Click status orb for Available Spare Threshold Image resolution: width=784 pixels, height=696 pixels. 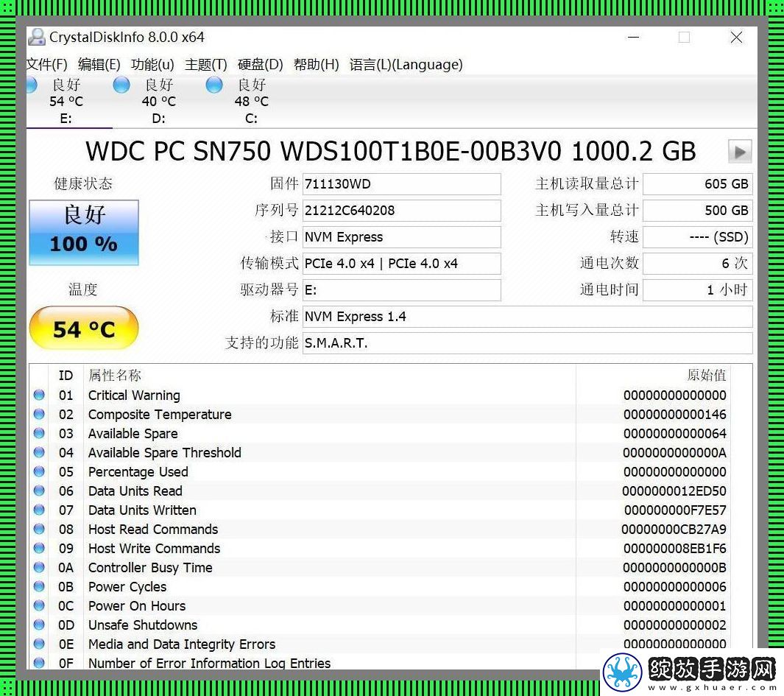(39, 451)
